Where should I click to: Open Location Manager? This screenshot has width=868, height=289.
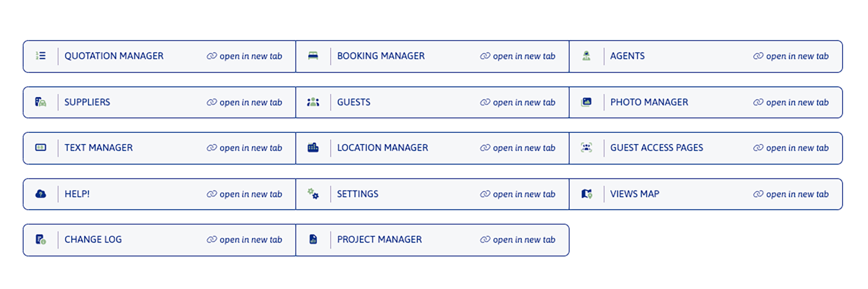(x=382, y=148)
